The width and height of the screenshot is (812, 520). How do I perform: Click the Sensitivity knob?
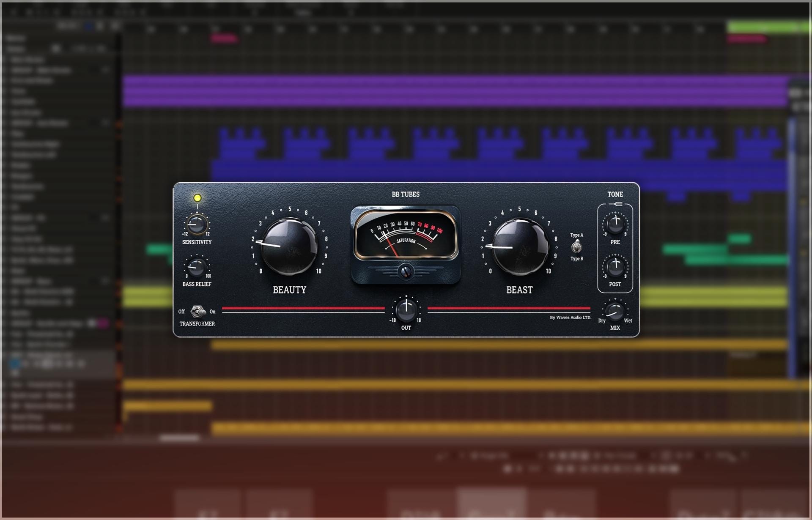click(x=197, y=224)
